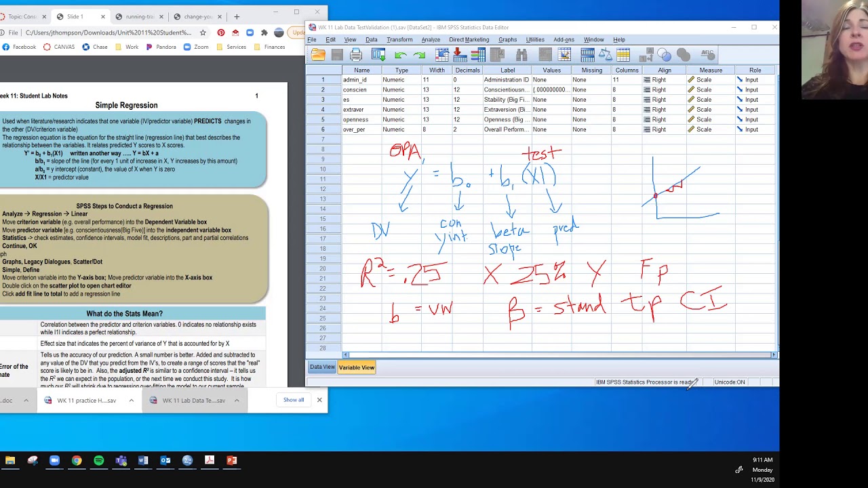Open Word from the taskbar
The width and height of the screenshot is (868, 488).
pyautogui.click(x=143, y=461)
